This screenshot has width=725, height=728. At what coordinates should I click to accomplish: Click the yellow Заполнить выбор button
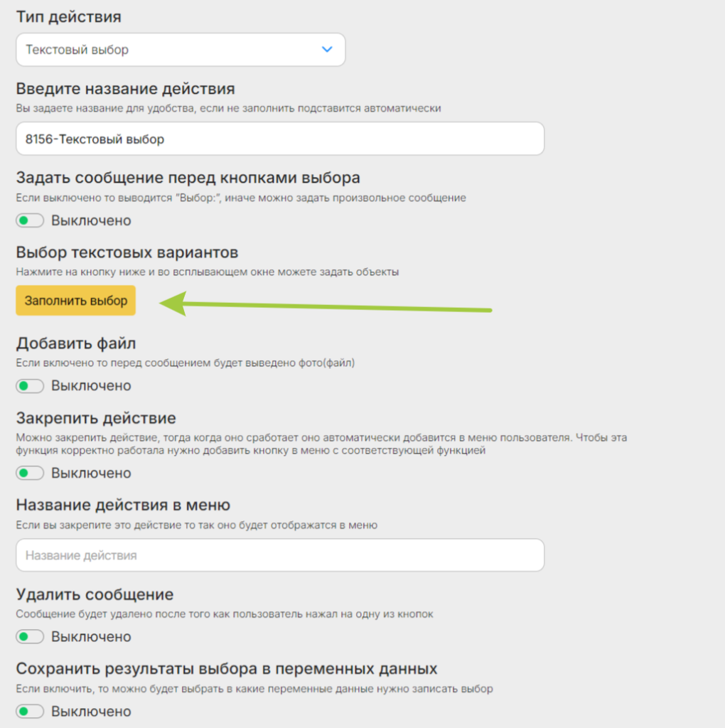tap(75, 301)
